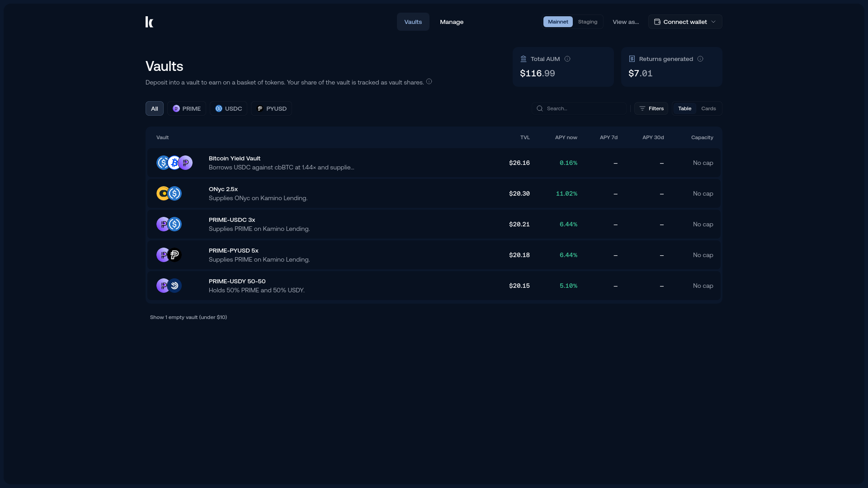Sort by the TVL column header
Image resolution: width=868 pixels, height=488 pixels.
pyautogui.click(x=525, y=137)
